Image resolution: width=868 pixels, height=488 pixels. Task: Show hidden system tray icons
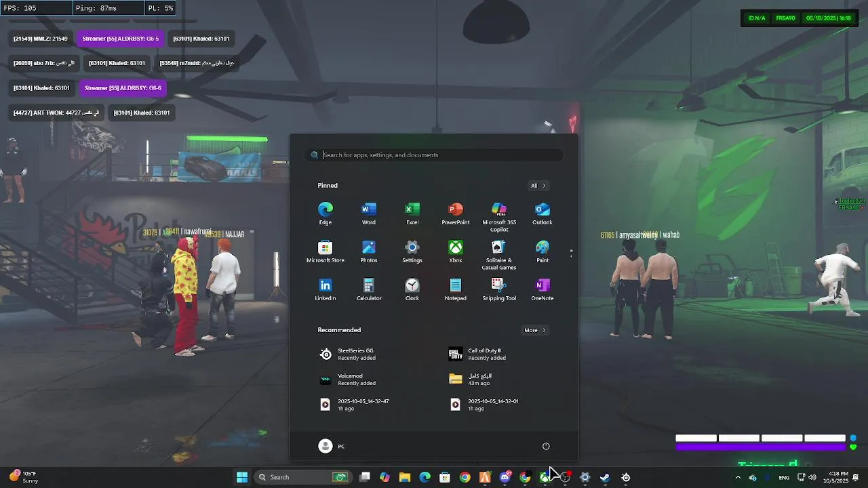738,477
